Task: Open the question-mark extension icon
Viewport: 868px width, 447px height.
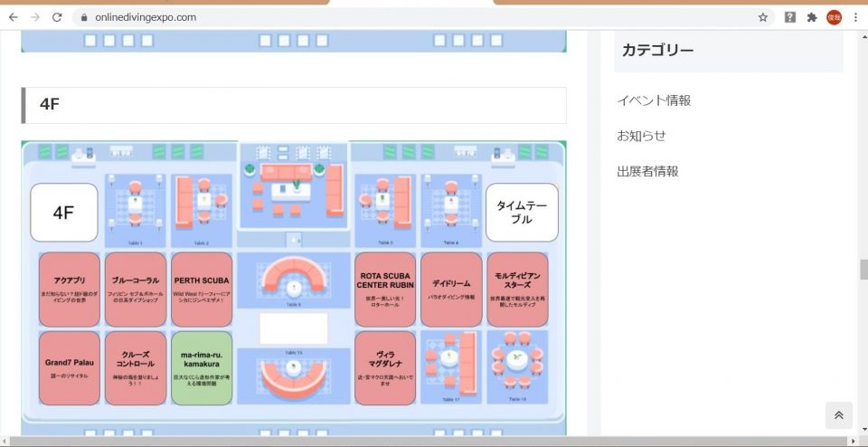Action: pyautogui.click(x=790, y=17)
